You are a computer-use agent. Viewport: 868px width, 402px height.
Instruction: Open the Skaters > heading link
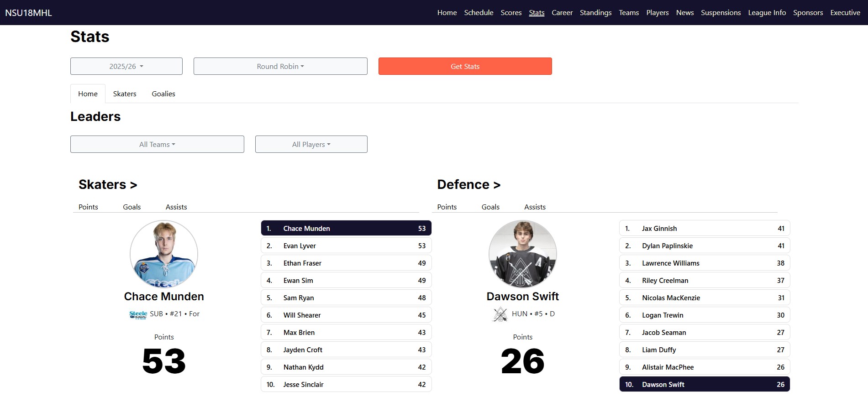tap(108, 184)
